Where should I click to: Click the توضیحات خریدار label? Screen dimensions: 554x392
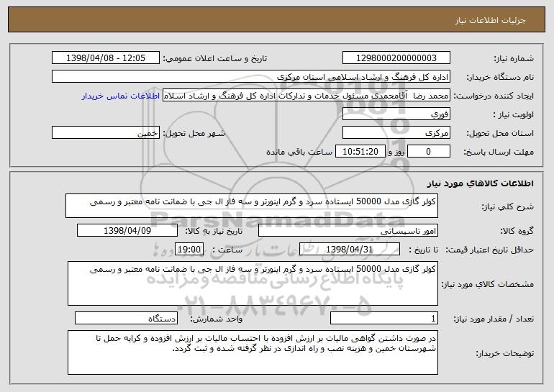tap(504, 353)
